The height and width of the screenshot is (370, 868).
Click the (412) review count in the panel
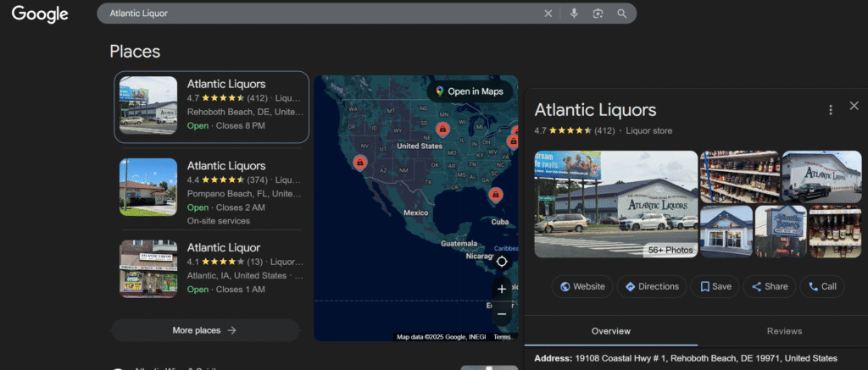604,131
